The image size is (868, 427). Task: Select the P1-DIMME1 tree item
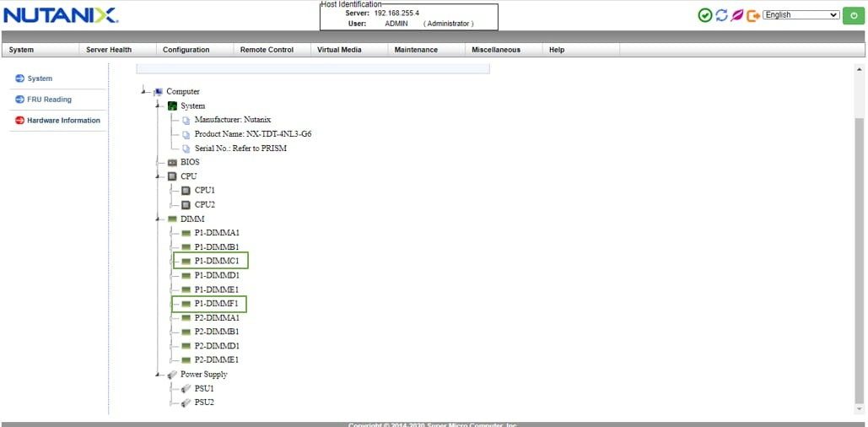(x=217, y=289)
